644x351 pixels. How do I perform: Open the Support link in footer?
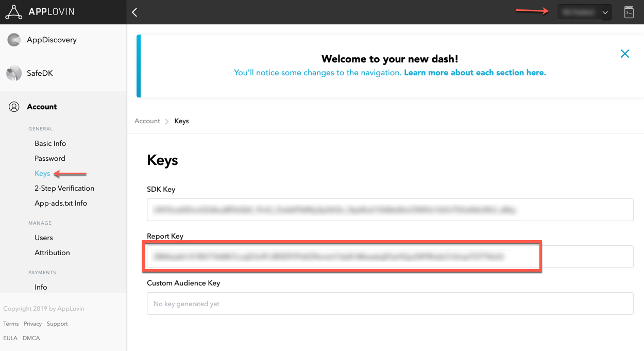[57, 324]
